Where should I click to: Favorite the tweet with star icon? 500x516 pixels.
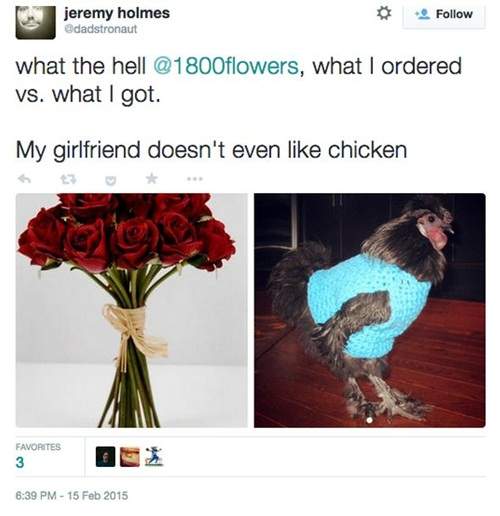click(x=151, y=179)
